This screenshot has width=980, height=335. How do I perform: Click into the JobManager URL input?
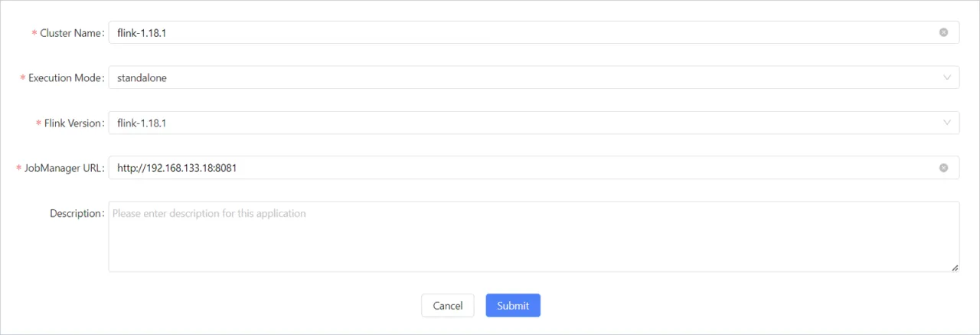click(x=521, y=168)
